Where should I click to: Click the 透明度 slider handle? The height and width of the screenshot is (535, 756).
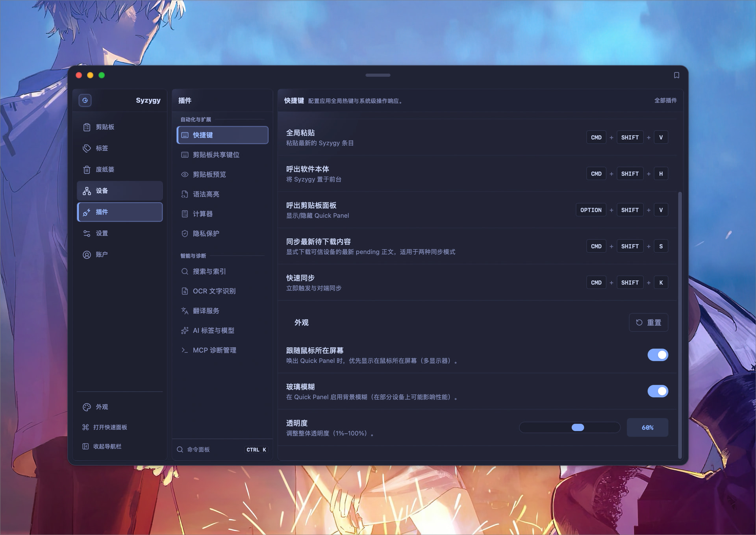click(x=578, y=428)
